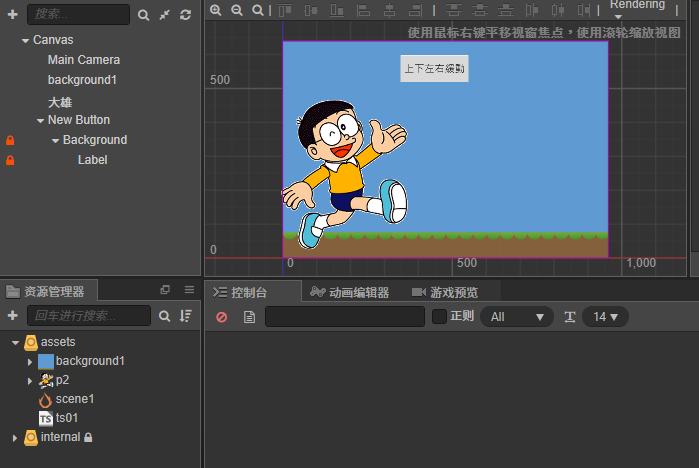
Task: Open the font size 14 dropdown
Action: coord(605,317)
